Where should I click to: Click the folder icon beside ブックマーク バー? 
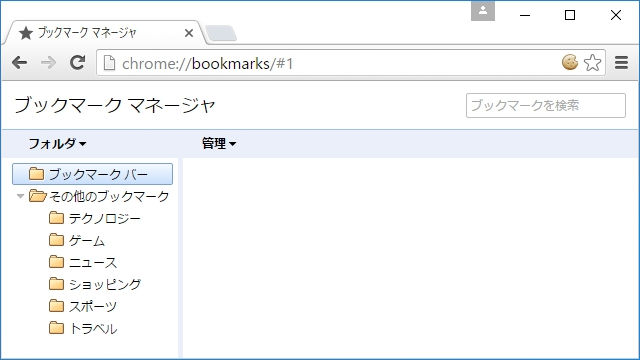click(36, 174)
